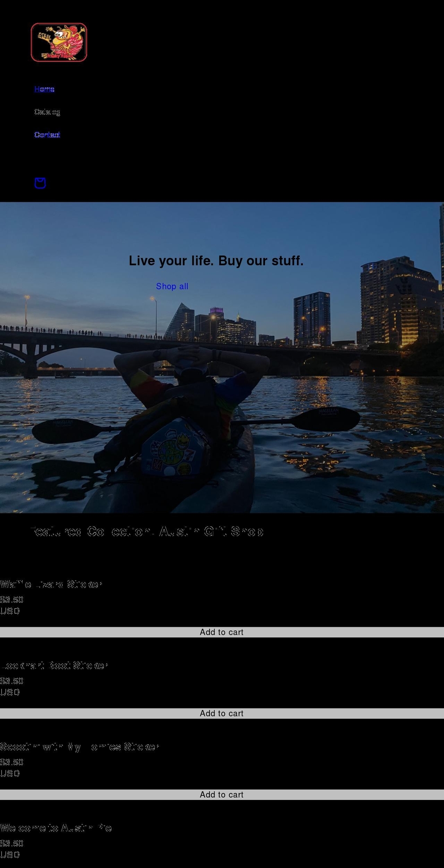
Task: Click the Welcome to Austin Pie $3.50 price
Action: click(12, 843)
